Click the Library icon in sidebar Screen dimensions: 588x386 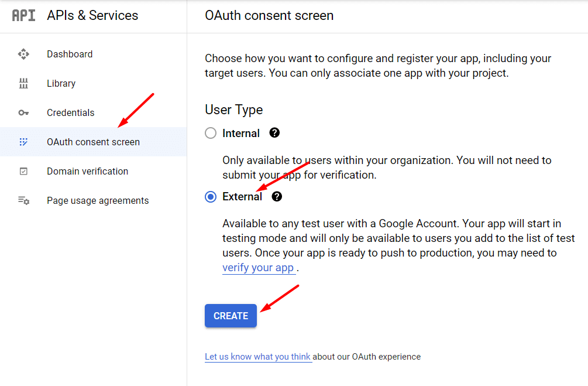pyautogui.click(x=23, y=83)
